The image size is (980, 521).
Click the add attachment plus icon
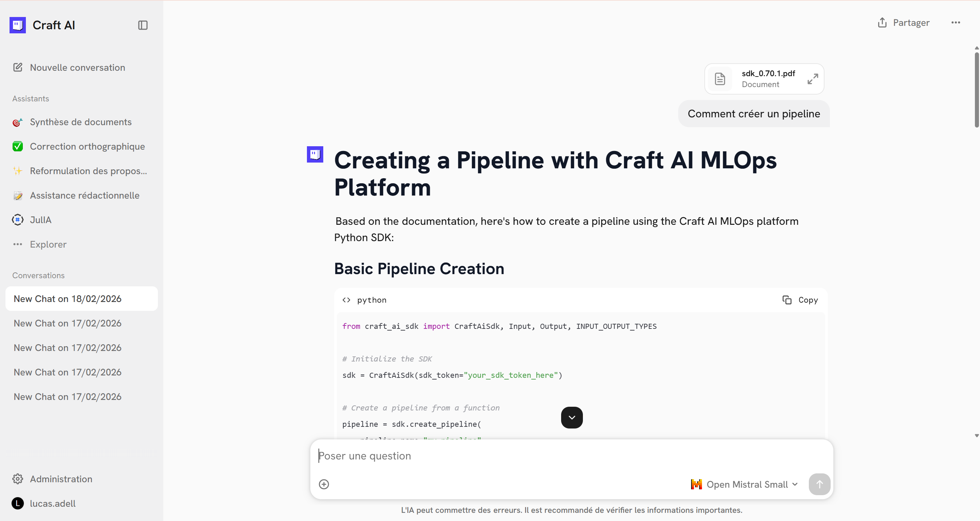click(x=324, y=484)
